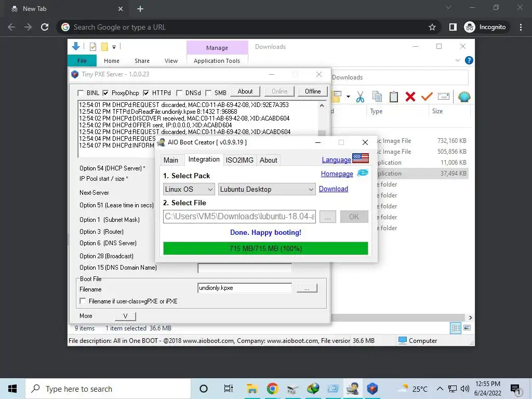
Task: Open the View ribbon tab
Action: (171, 61)
